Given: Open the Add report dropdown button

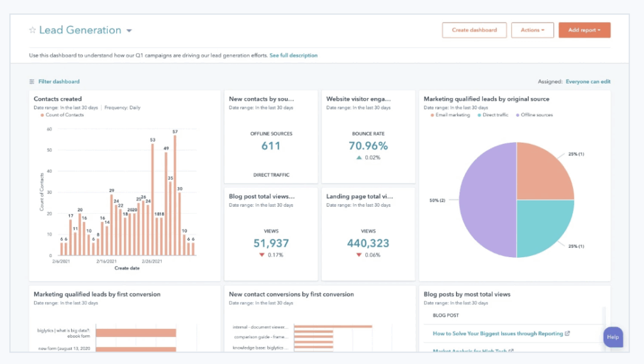Looking at the screenshot, I should point(584,30).
